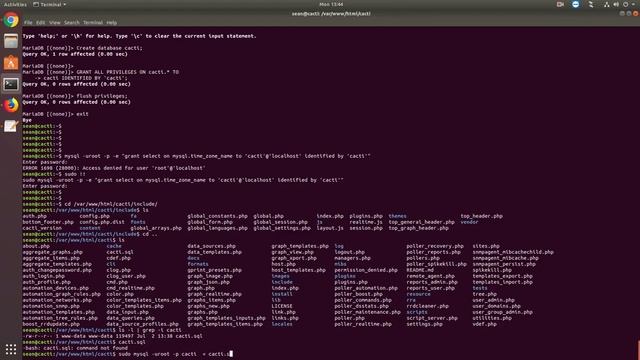Viewport: 640px width, 360px height.
Task: Open the TeamViewer tray icon
Action: click(576, 4)
